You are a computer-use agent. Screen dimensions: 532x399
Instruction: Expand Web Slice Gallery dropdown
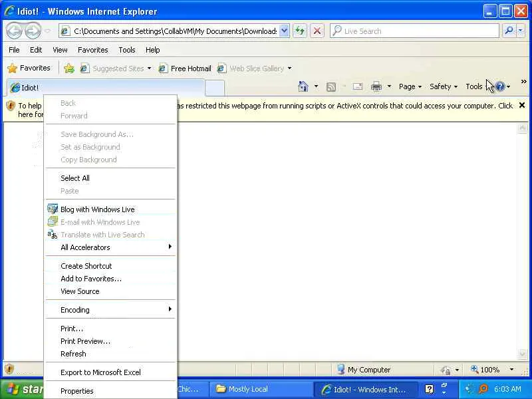pyautogui.click(x=289, y=68)
